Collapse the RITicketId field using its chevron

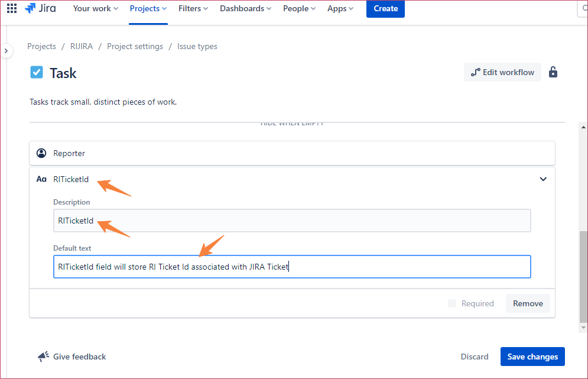click(x=543, y=179)
